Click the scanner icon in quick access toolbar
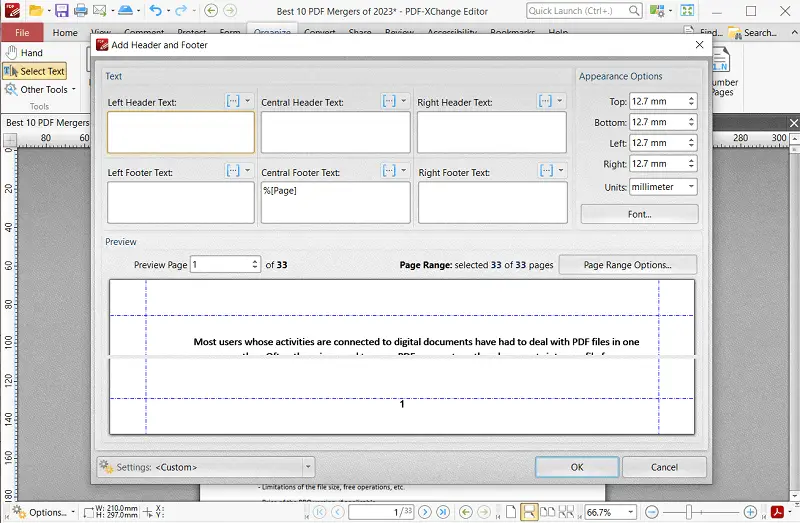 (124, 10)
